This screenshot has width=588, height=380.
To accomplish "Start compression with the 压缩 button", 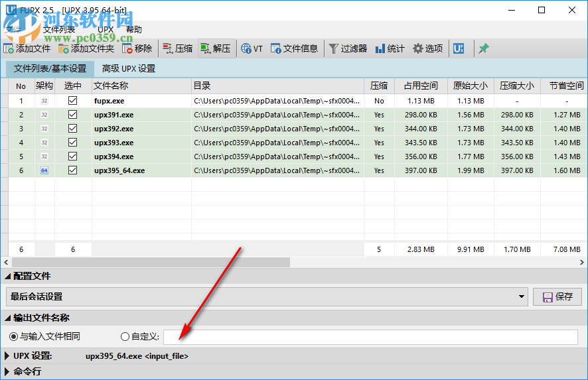I will click(x=178, y=48).
